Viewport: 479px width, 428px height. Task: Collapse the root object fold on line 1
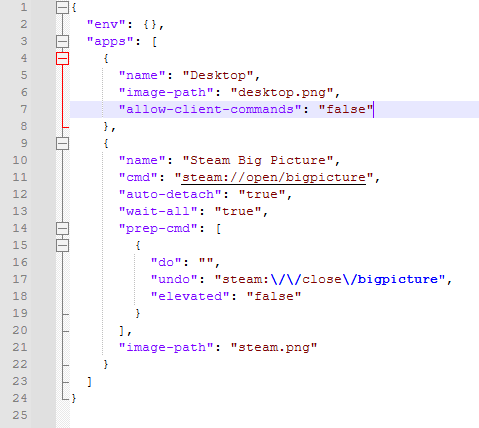coord(62,7)
